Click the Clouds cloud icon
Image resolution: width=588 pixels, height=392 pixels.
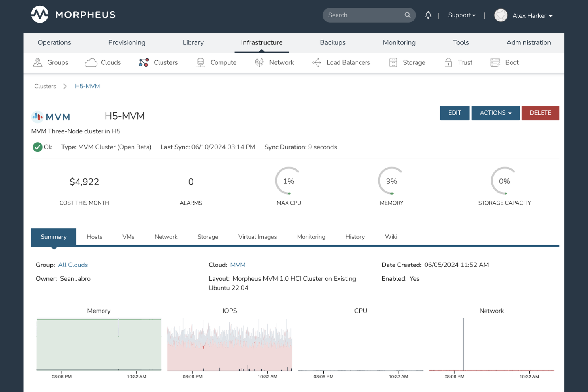[91, 62]
